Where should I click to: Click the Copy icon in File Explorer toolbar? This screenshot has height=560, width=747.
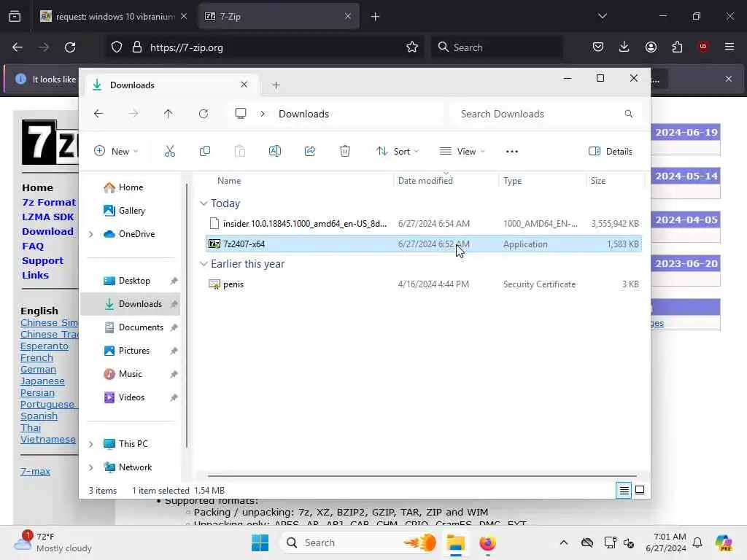pos(205,152)
